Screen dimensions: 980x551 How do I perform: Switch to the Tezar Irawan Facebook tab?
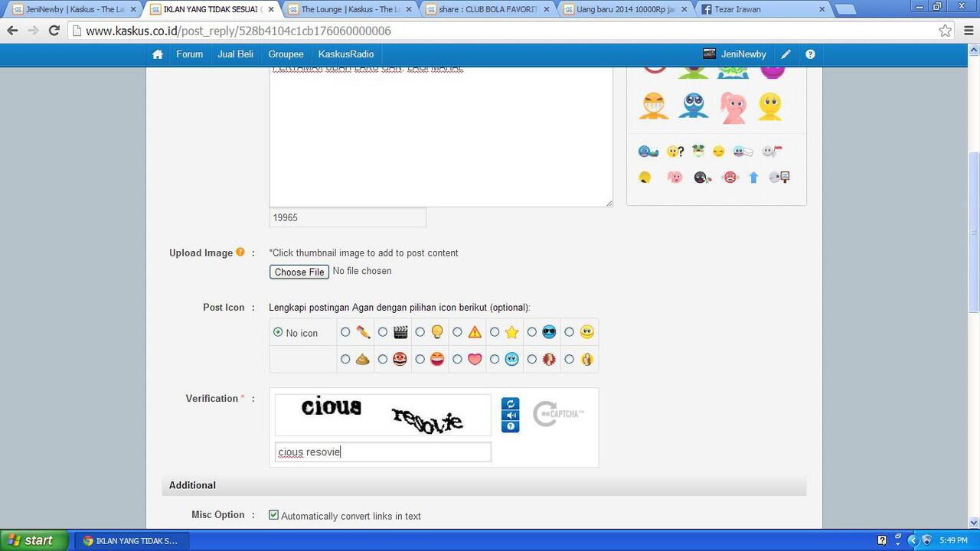click(x=764, y=9)
